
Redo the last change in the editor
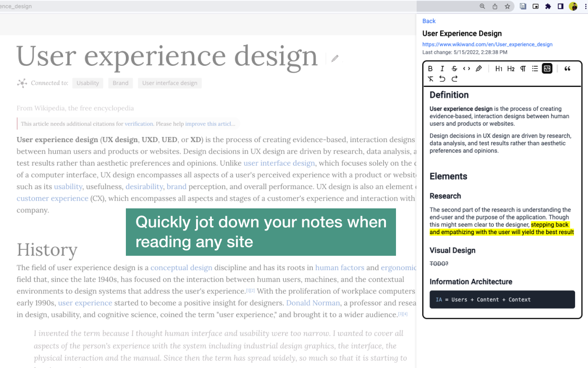pyautogui.click(x=454, y=79)
